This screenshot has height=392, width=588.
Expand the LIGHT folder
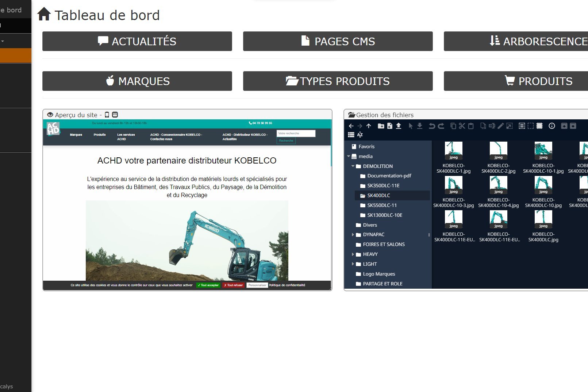pyautogui.click(x=353, y=264)
